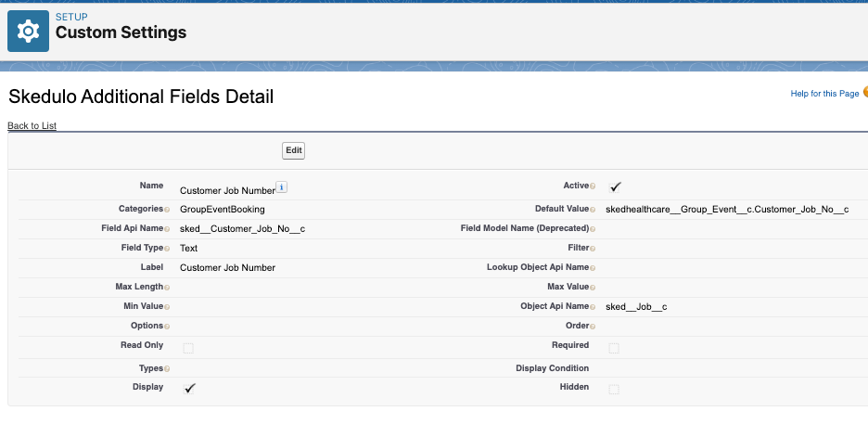The height and width of the screenshot is (424, 868).
Task: Click the help icon next to Types
Action: (167, 368)
